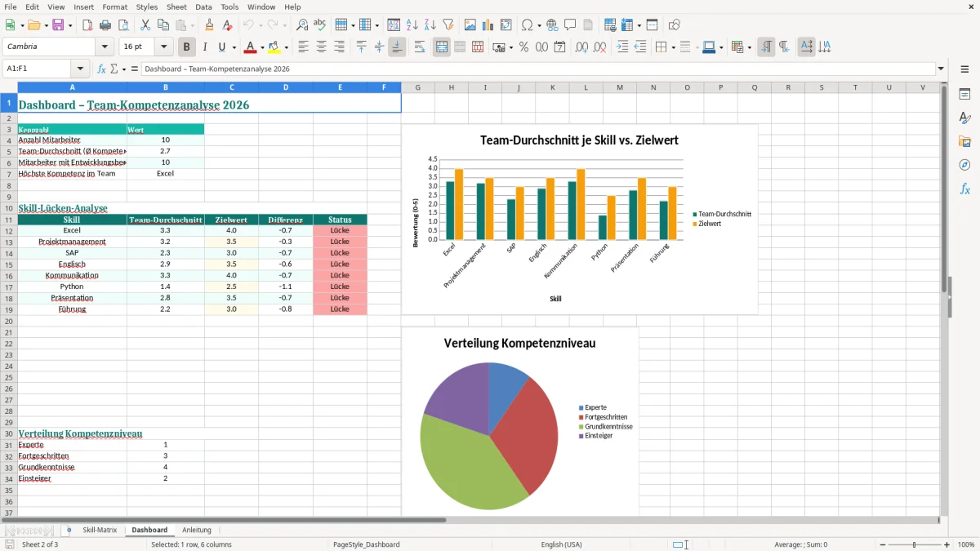
Task: Expand the formula bar arrow
Action: click(941, 69)
